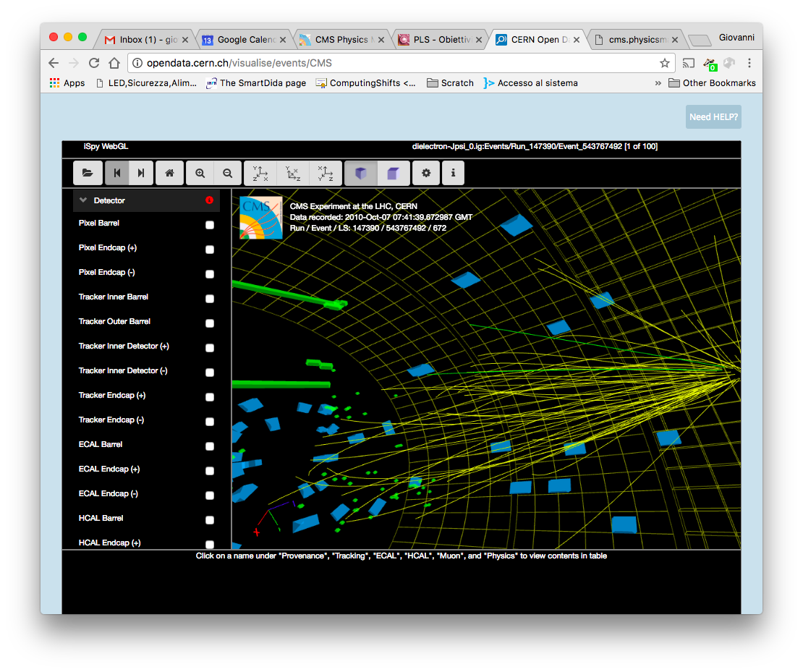The height and width of the screenshot is (672, 803).
Task: Reset view with the home icon
Action: (169, 174)
